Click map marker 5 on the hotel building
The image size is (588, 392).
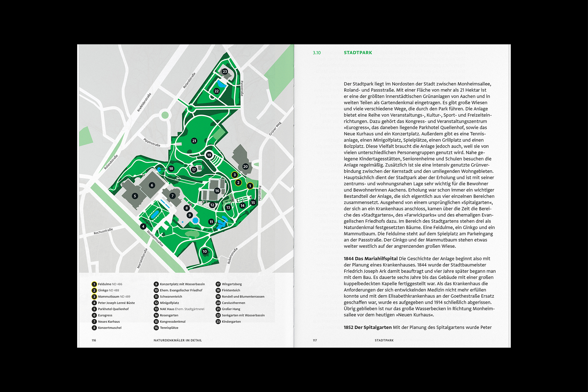[x=135, y=196]
